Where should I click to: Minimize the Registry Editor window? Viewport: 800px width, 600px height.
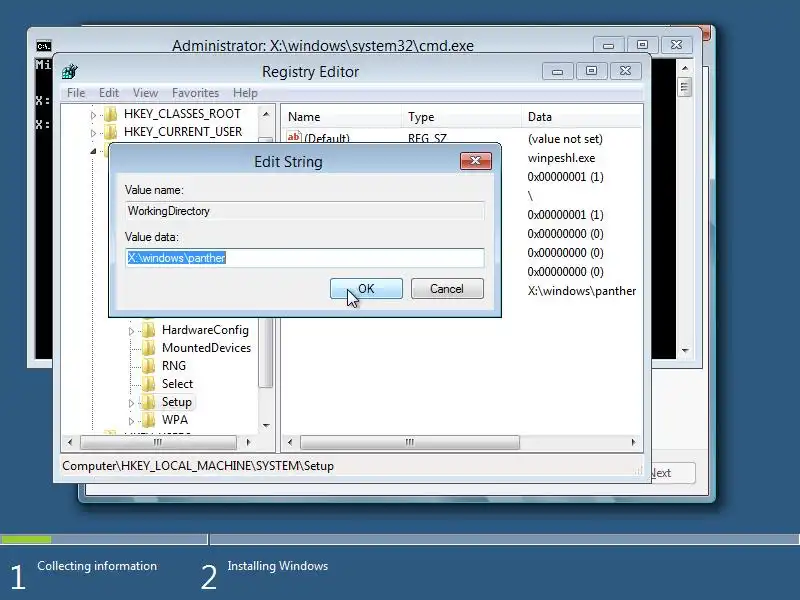558,71
